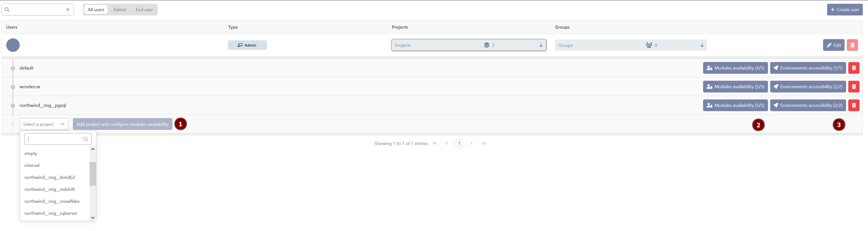This screenshot has height=231, width=868.
Task: Clear the user search field with X
Action: [68, 10]
